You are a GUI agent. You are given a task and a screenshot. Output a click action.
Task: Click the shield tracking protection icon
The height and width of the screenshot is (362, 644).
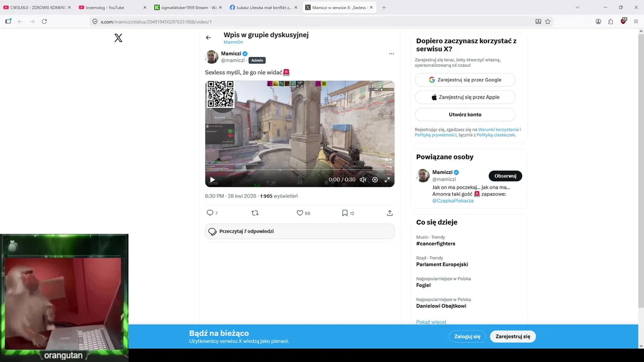pyautogui.click(x=95, y=22)
